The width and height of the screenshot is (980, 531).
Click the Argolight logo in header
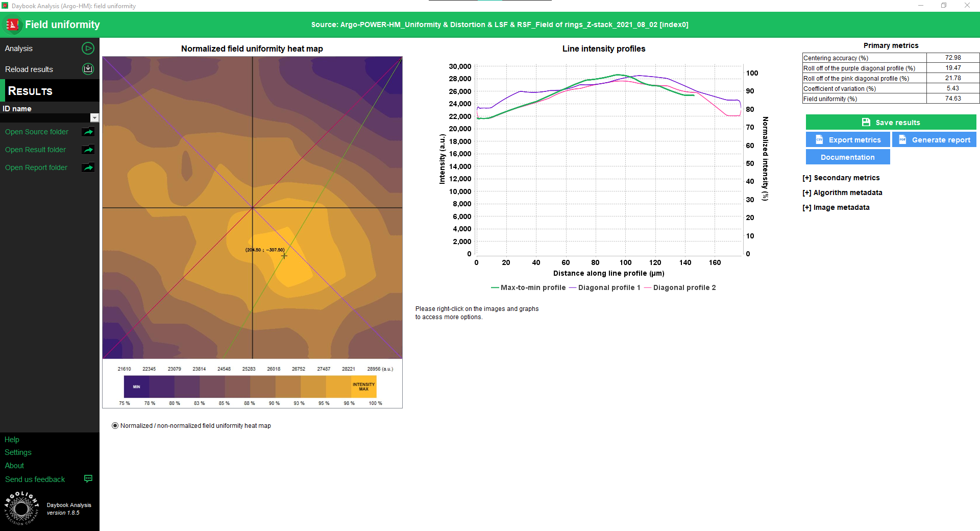tap(12, 25)
